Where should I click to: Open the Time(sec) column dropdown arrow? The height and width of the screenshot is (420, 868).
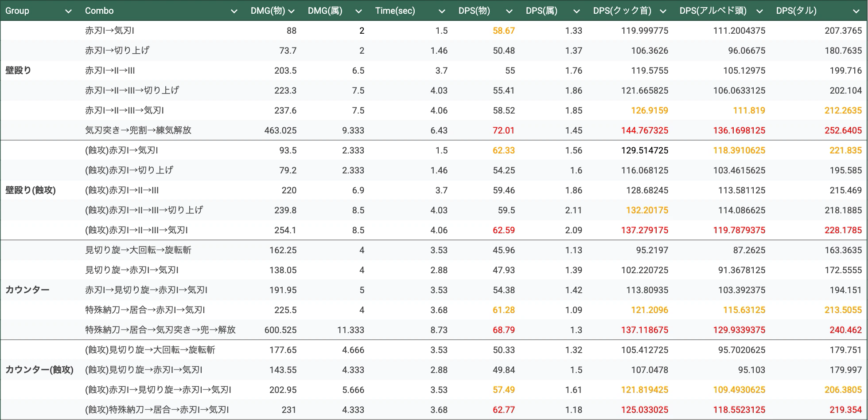point(442,12)
